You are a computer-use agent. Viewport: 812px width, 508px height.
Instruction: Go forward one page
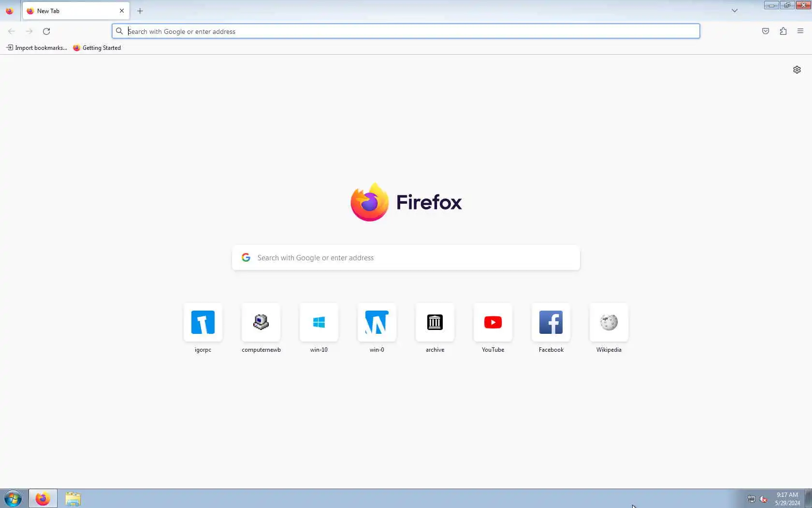[x=29, y=31]
